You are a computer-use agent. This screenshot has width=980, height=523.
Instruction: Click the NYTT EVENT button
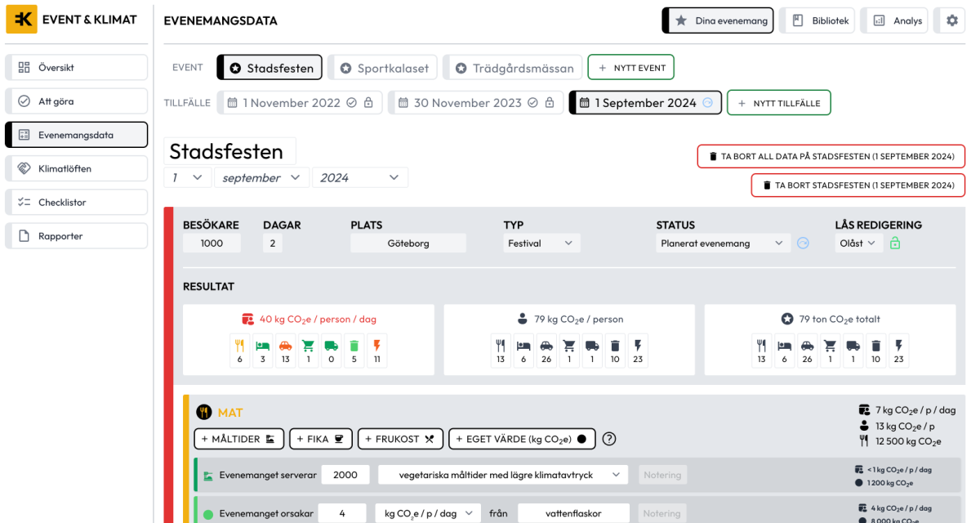pos(631,68)
